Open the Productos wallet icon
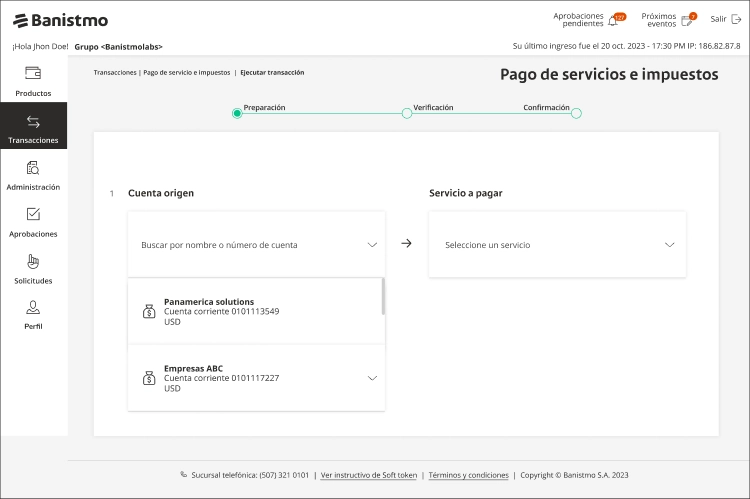 pyautogui.click(x=33, y=73)
